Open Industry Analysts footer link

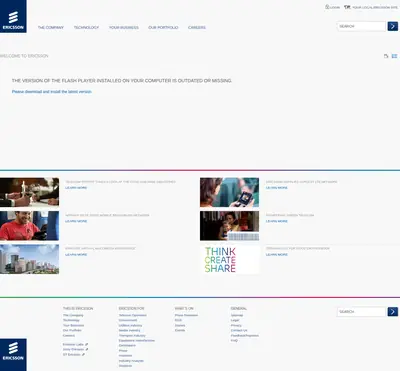point(131,361)
